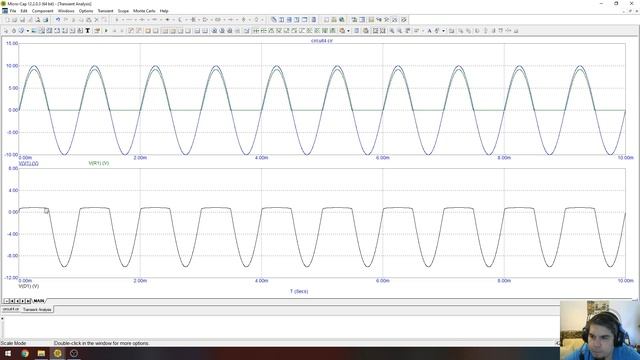
Task: Click the Undo arrow icon
Action: [x=58, y=20]
